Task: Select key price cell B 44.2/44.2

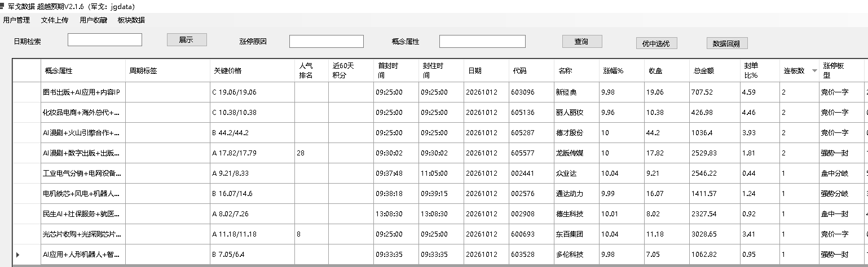Action: coord(252,133)
